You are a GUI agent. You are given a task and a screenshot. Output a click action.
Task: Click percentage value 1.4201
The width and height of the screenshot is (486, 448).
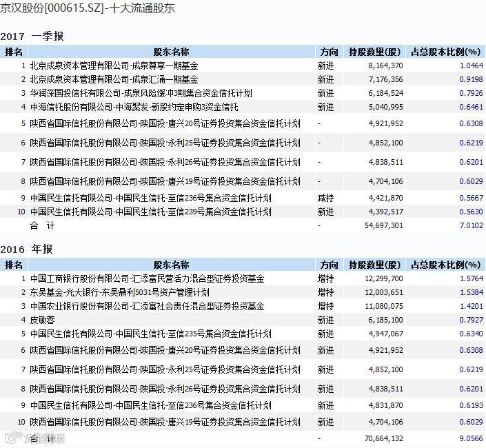(x=471, y=307)
